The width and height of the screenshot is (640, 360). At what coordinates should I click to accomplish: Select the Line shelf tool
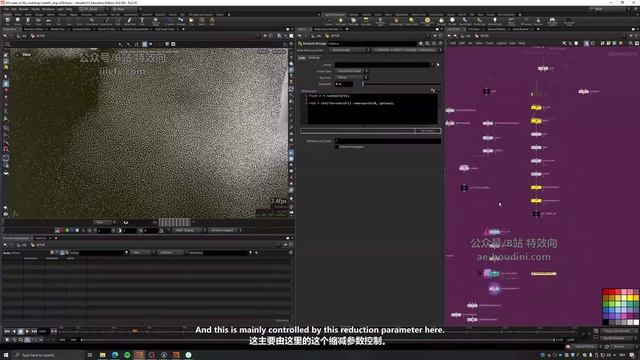pyautogui.click(x=69, y=21)
